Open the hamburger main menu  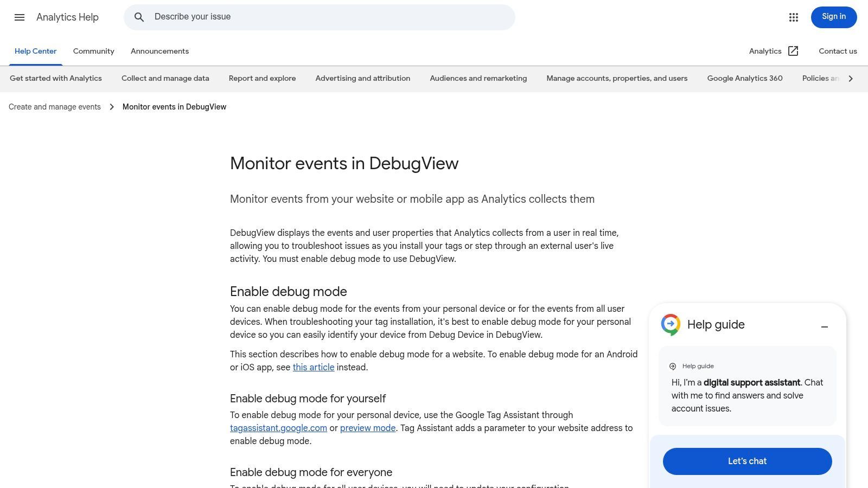(x=20, y=17)
